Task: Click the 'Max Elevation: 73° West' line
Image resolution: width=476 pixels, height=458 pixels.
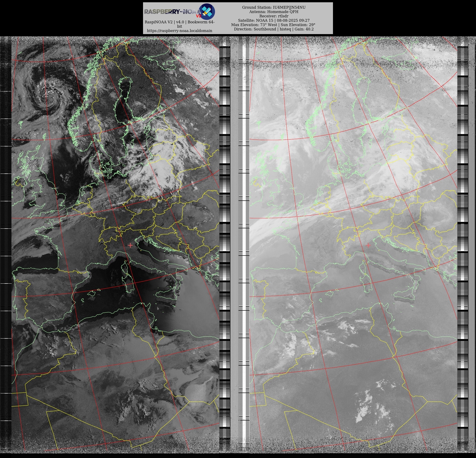Action: click(x=254, y=25)
